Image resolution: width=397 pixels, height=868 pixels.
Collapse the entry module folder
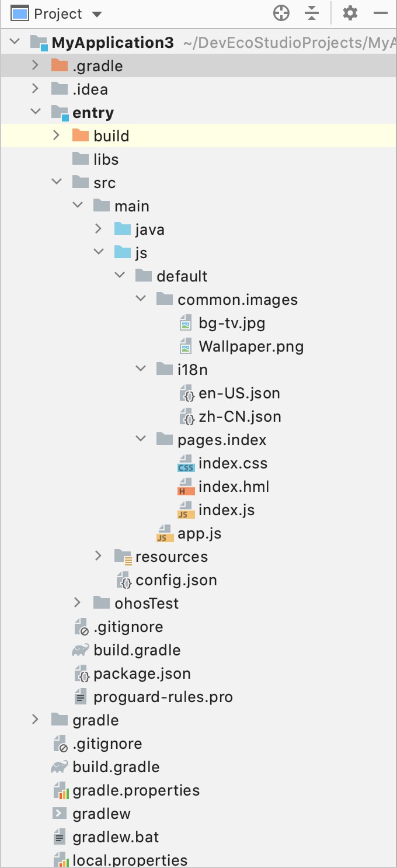coord(36,112)
